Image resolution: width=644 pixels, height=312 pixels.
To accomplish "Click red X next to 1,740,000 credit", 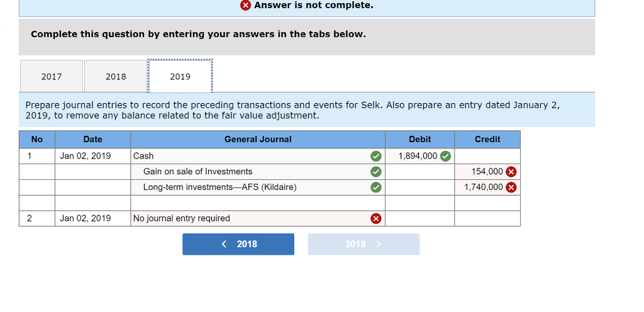I will click(511, 187).
